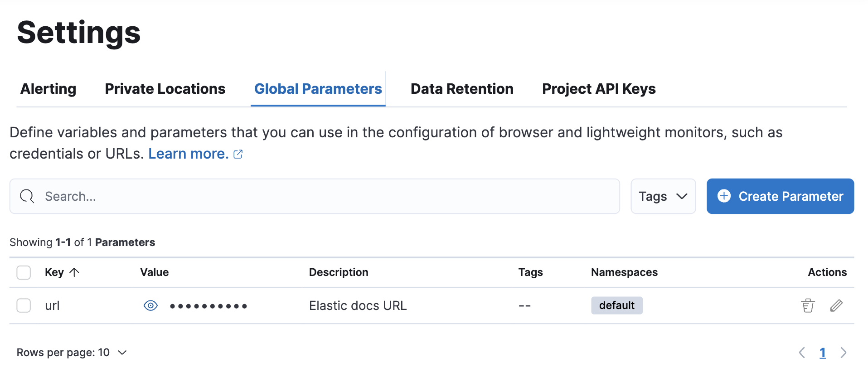Expand Rows per page selector
The height and width of the screenshot is (387, 868).
[72, 353]
